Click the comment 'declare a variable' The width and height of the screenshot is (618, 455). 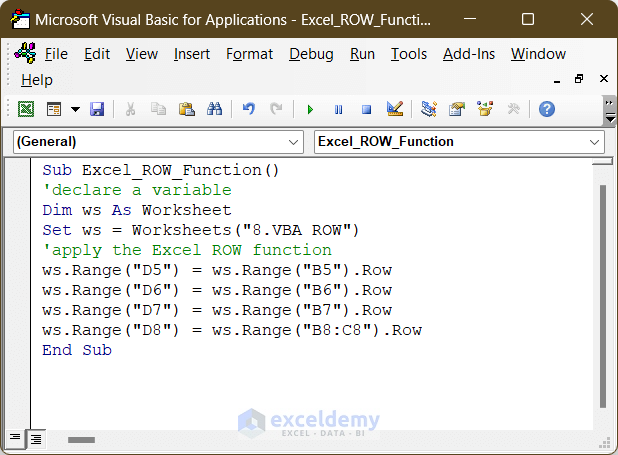tap(137, 190)
